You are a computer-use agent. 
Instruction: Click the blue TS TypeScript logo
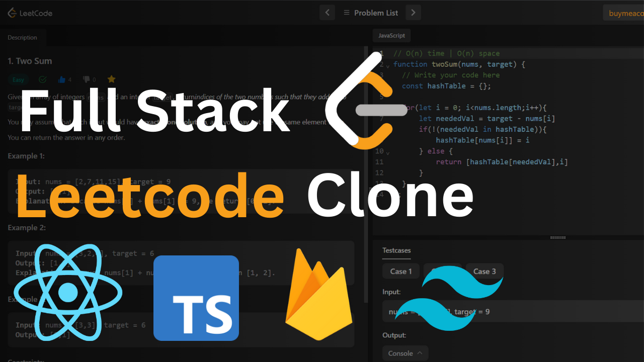(196, 298)
